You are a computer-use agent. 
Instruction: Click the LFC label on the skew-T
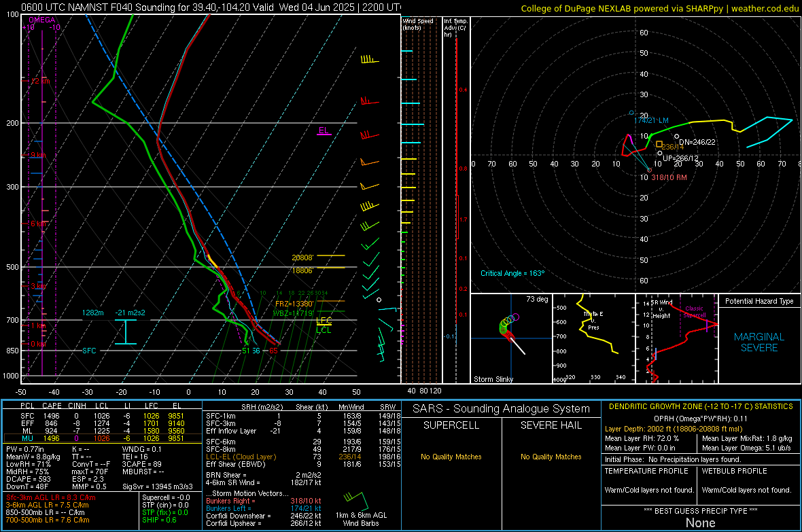[324, 321]
